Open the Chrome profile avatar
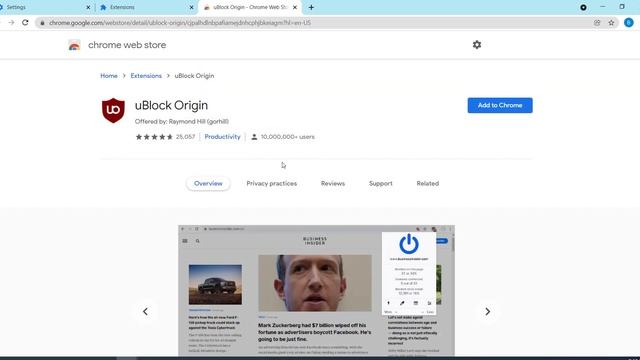 click(x=629, y=22)
